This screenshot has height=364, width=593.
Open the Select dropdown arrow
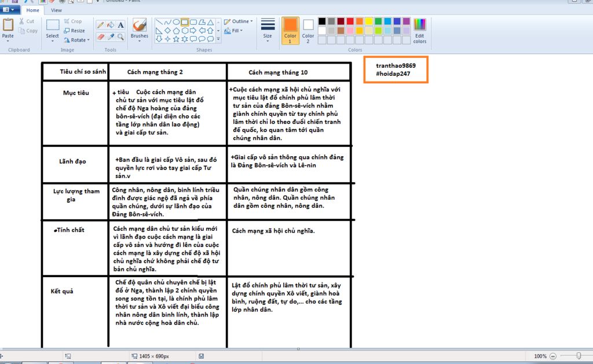click(x=52, y=41)
